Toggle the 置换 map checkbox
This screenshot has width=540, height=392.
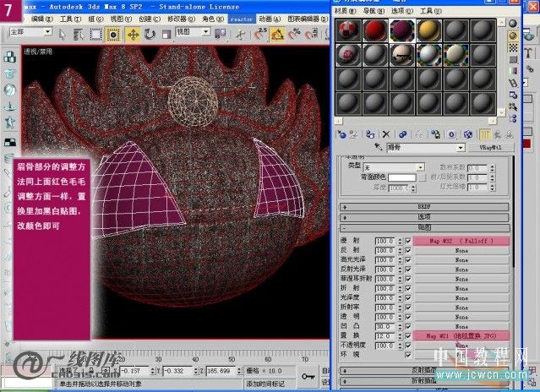[x=408, y=335]
